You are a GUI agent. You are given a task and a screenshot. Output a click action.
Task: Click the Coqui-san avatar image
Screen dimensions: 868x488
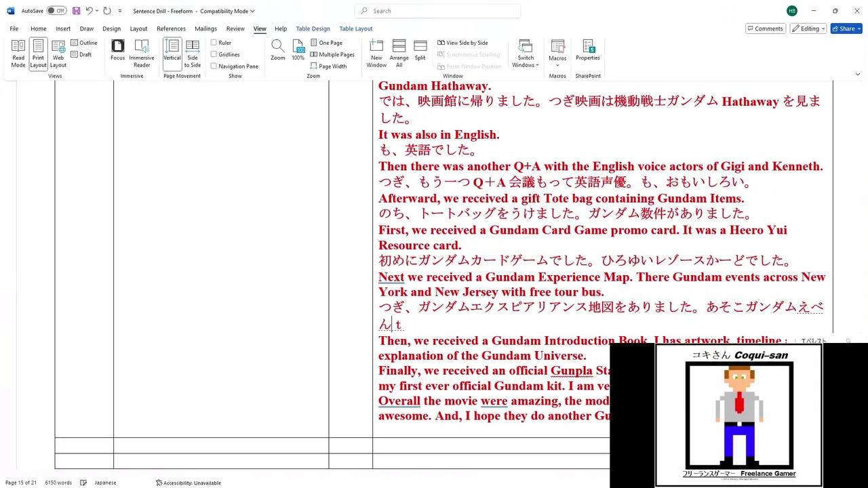[x=739, y=415]
